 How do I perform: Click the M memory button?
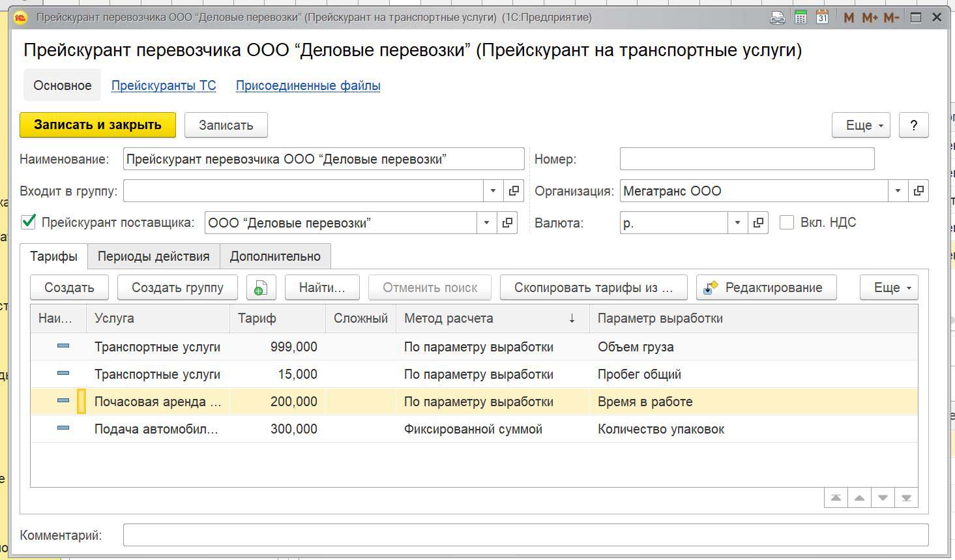tap(848, 18)
